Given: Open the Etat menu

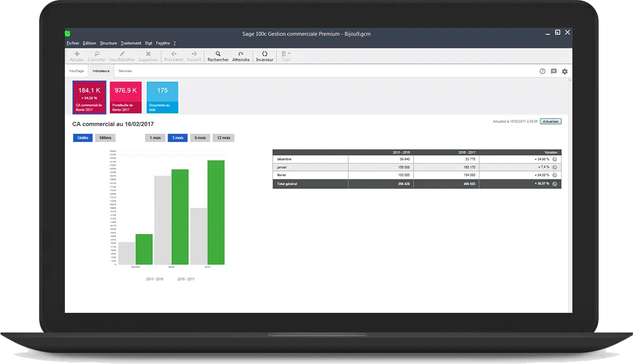Looking at the screenshot, I should point(149,43).
